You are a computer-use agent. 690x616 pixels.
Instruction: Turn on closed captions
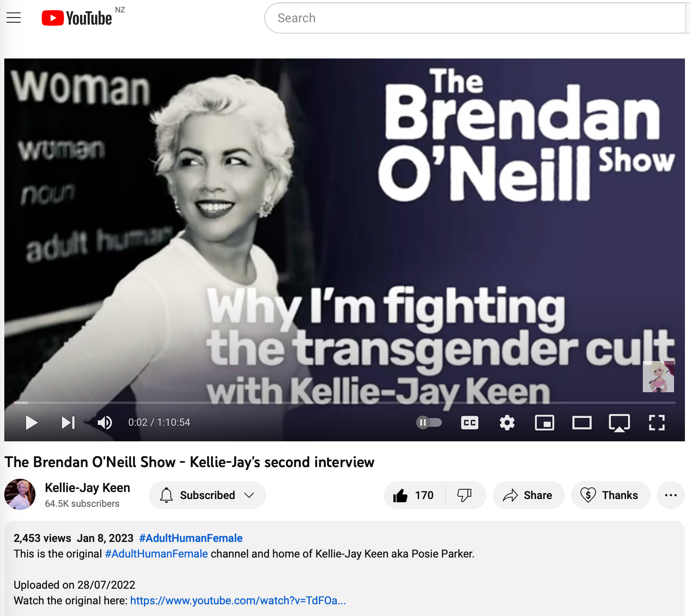click(x=469, y=423)
